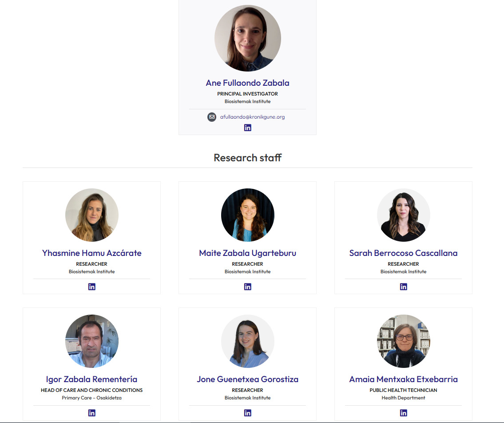Click the name Igor Zabala Rementería
Viewport: 504px width, 423px height.
[91, 379]
